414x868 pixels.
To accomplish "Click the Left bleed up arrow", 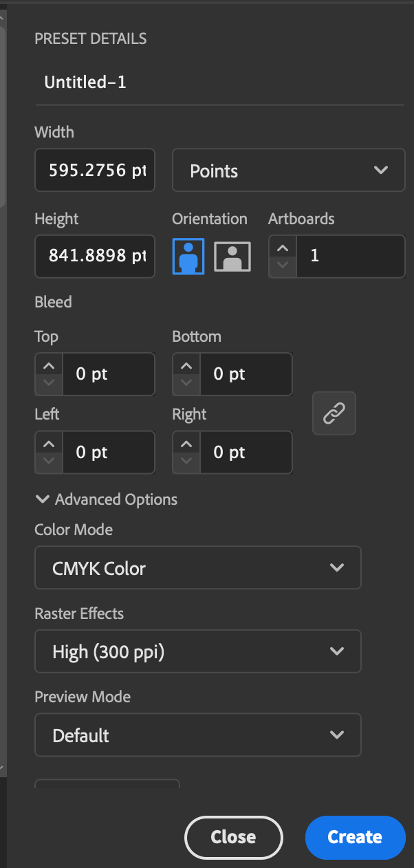I will 48,443.
